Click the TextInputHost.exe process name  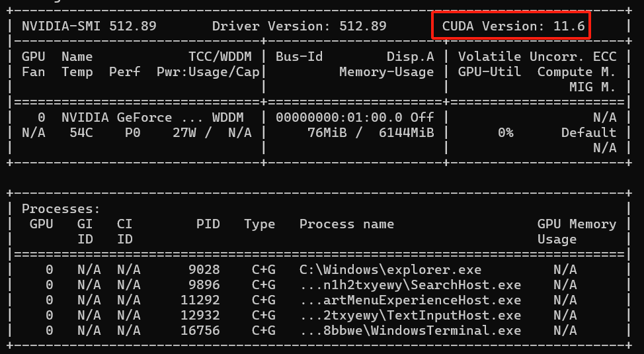pyautogui.click(x=411, y=316)
